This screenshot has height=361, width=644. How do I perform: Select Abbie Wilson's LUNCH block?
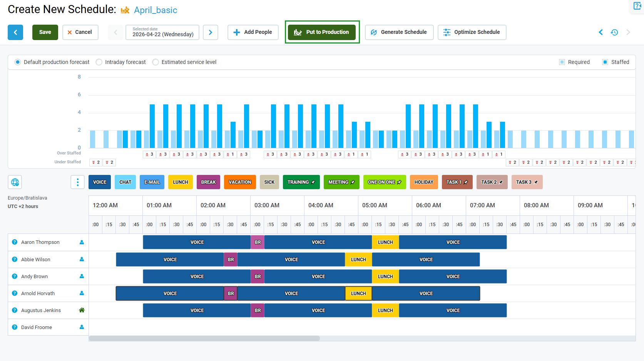pos(358,260)
